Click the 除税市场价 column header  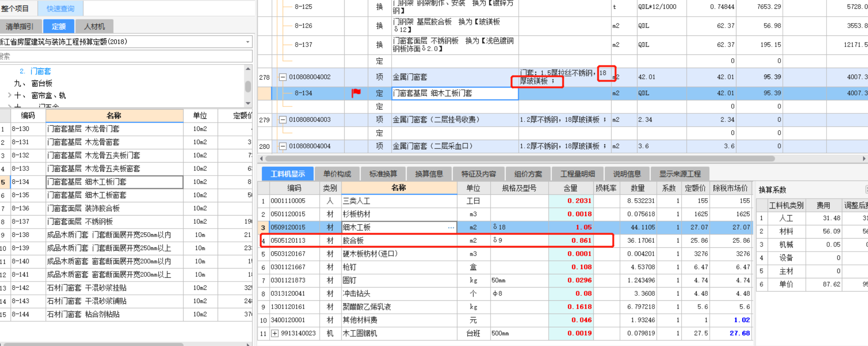tap(730, 188)
